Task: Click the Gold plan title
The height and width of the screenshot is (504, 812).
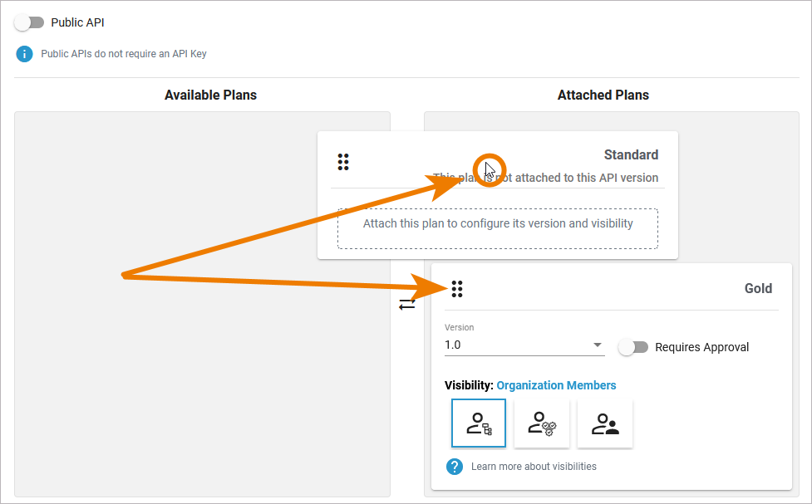Action: tap(758, 289)
